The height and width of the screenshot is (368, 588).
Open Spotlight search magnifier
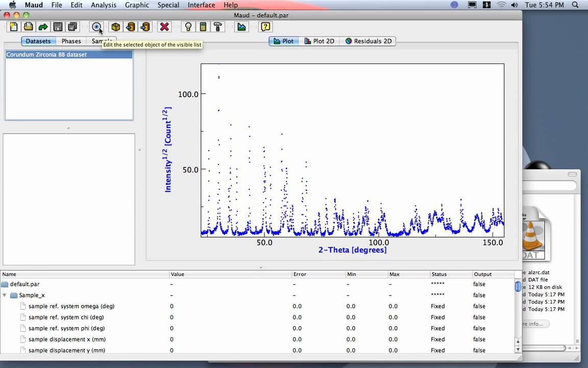pos(575,5)
